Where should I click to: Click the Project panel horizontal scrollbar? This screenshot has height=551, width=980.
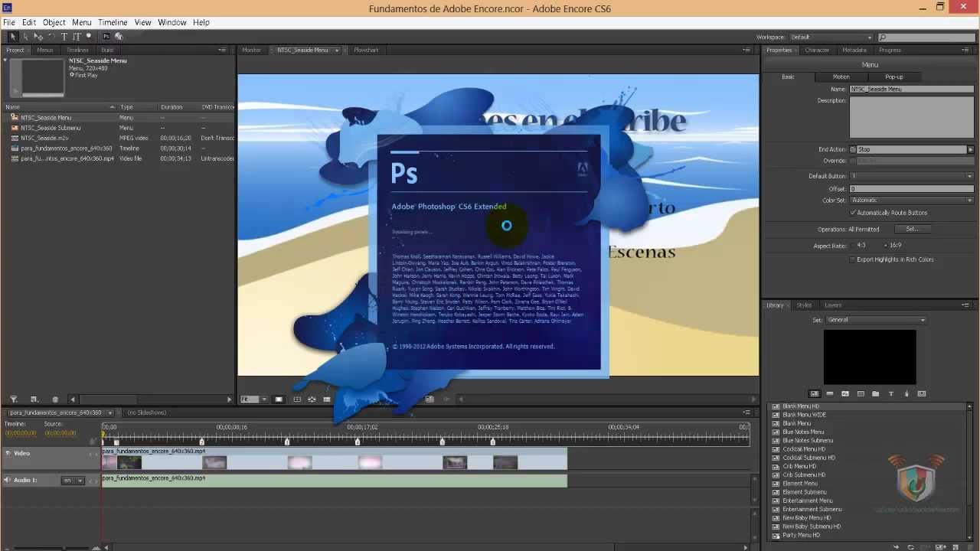pos(151,399)
